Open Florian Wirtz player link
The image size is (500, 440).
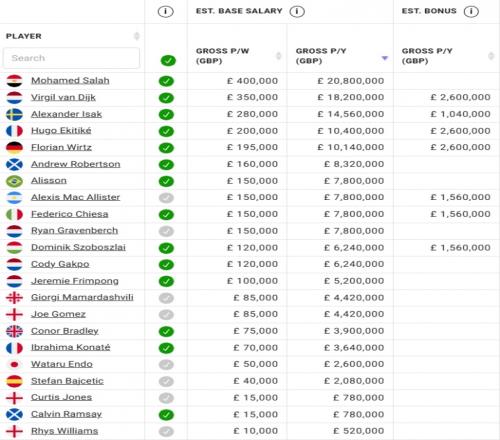(x=61, y=147)
